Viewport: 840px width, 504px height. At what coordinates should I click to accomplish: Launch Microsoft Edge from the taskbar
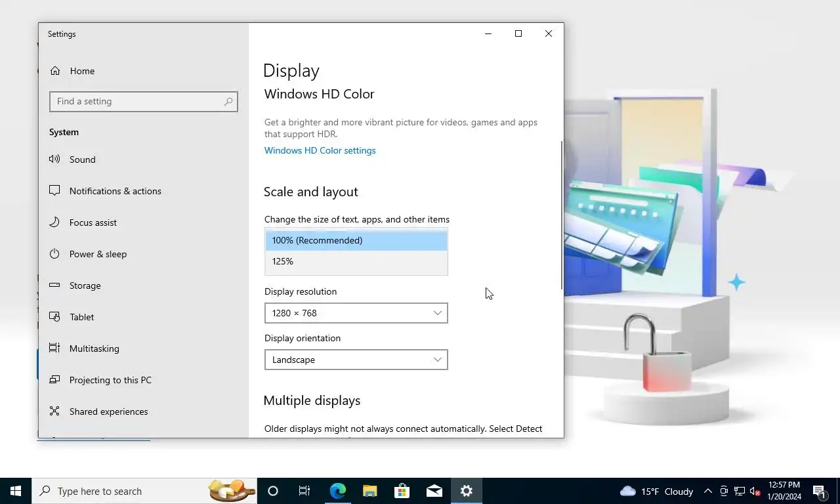pos(337,491)
